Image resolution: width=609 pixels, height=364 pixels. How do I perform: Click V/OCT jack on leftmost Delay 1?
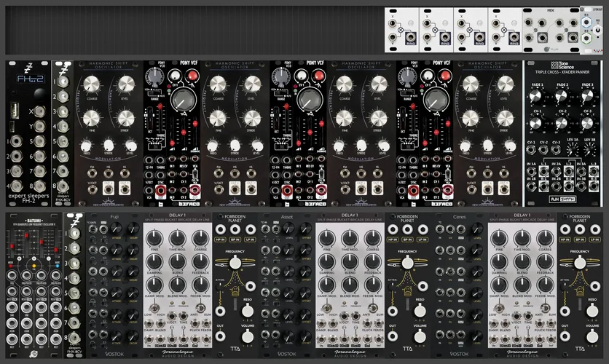[172, 315]
